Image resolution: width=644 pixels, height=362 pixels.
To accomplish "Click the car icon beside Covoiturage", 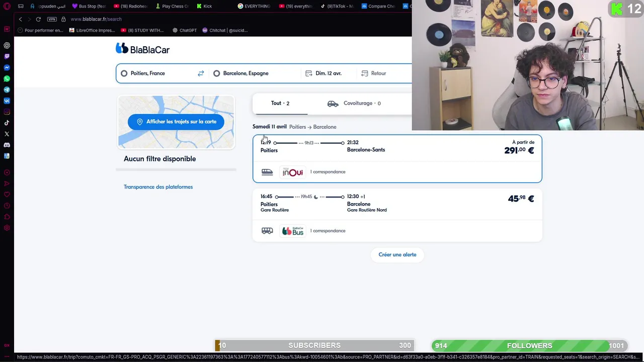I will click(333, 104).
